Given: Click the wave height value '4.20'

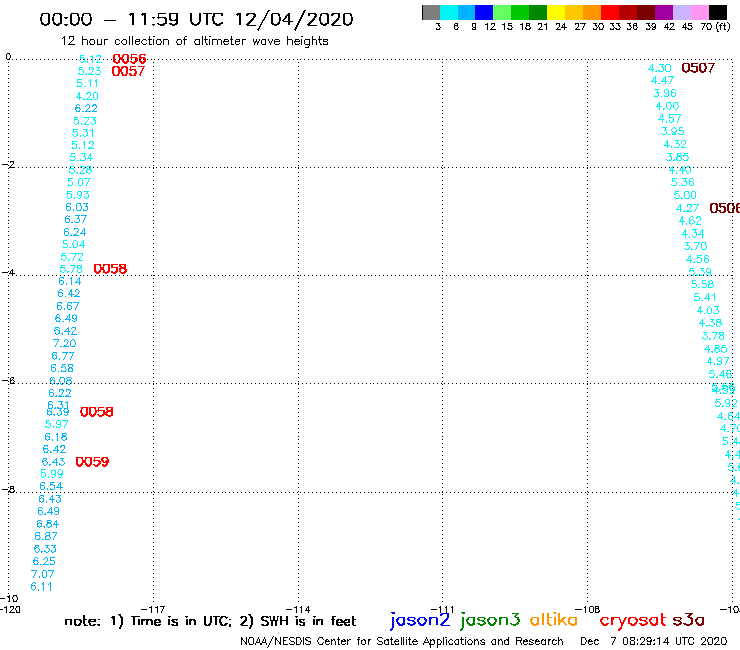Looking at the screenshot, I should 87,96.
